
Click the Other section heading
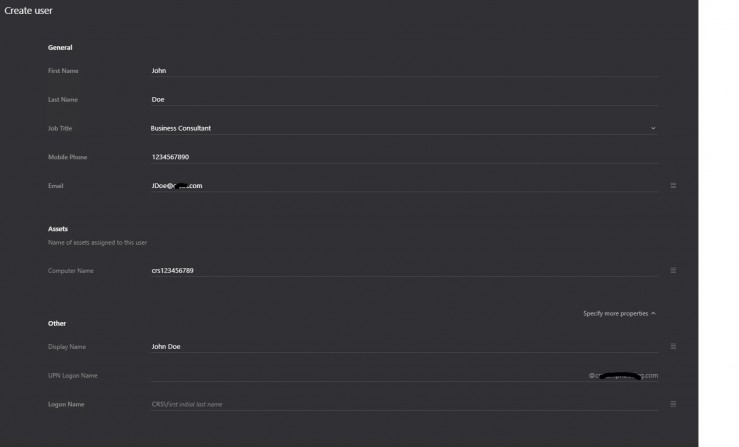(x=57, y=323)
